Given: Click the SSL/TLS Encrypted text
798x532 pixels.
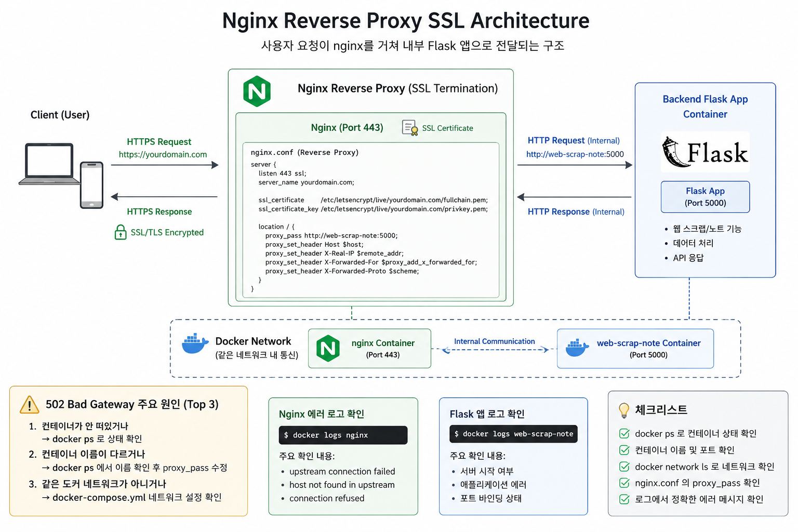Looking at the screenshot, I should click(167, 232).
